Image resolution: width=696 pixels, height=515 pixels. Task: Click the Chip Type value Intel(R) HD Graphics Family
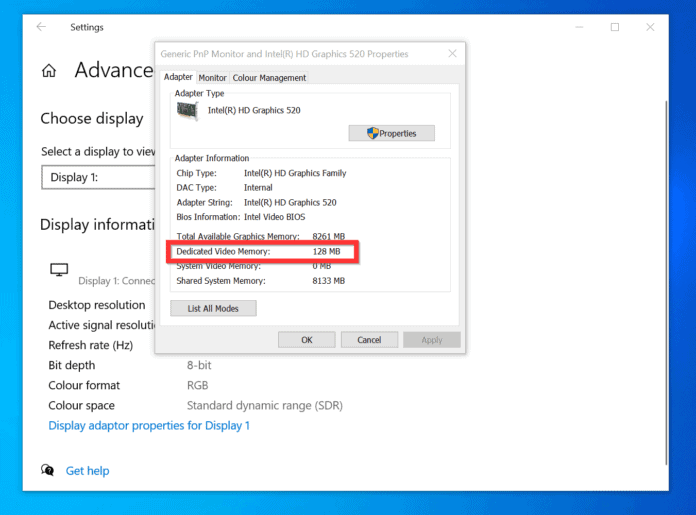(x=295, y=173)
